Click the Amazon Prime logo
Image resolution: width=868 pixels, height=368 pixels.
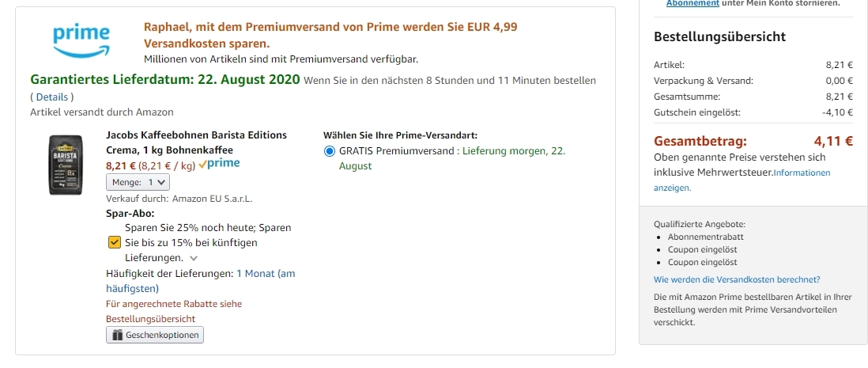click(x=81, y=40)
